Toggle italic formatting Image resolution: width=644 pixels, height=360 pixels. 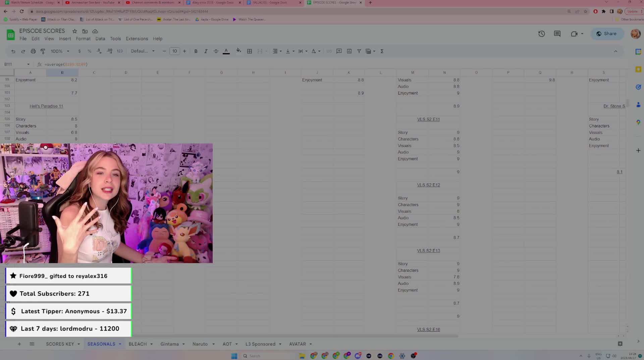(x=206, y=51)
